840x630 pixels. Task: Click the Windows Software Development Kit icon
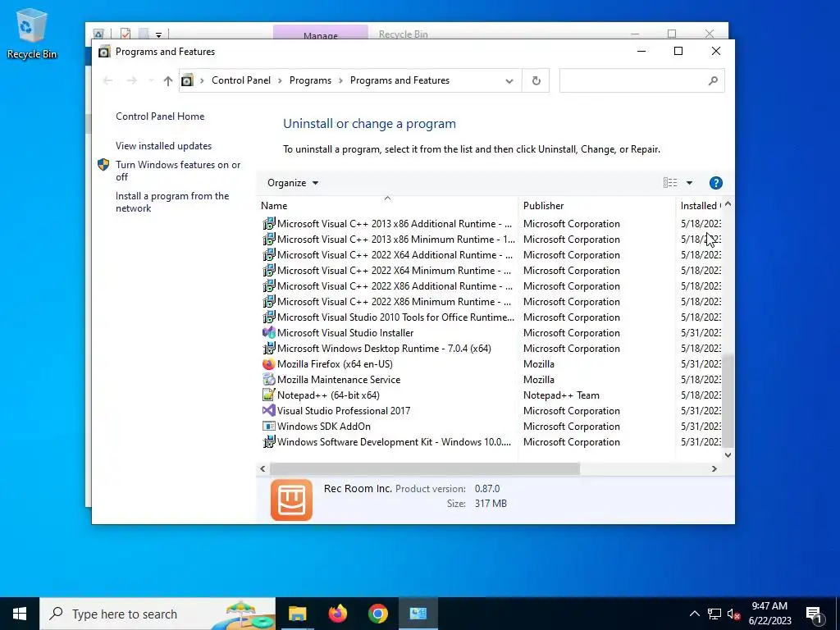click(268, 442)
